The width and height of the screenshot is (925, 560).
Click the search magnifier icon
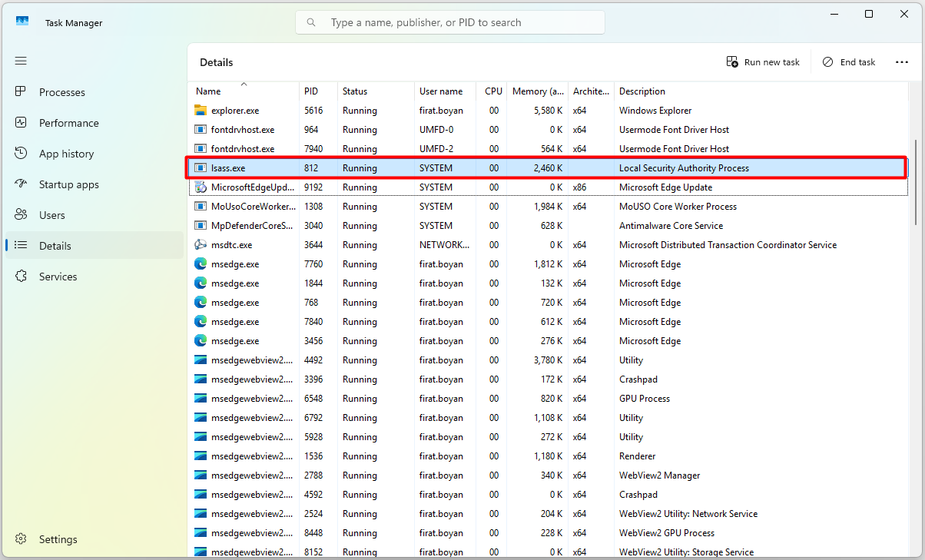pyautogui.click(x=311, y=22)
